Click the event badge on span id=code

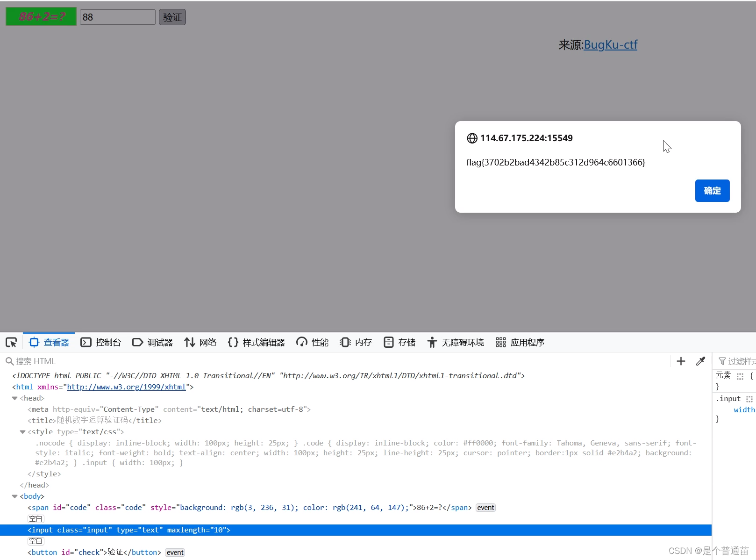(485, 508)
